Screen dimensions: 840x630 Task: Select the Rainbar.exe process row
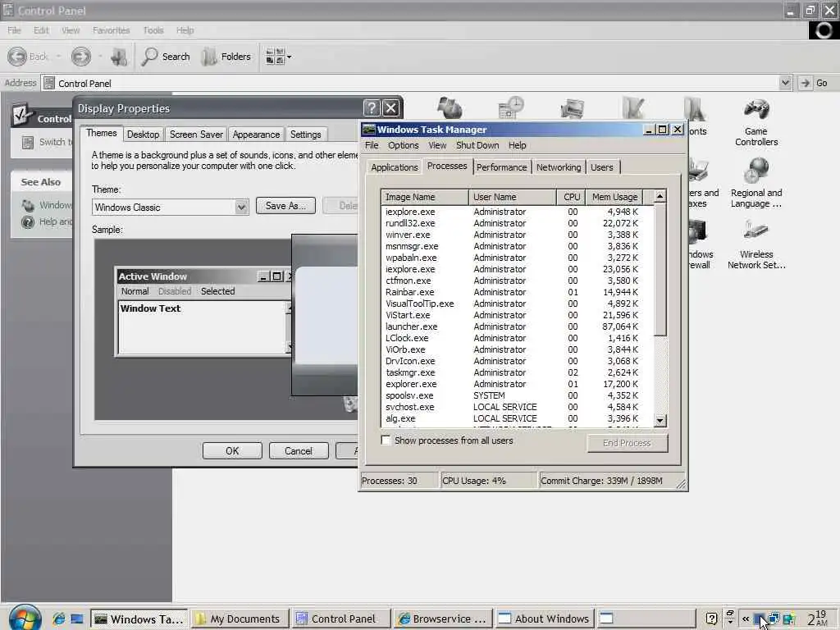click(x=518, y=292)
